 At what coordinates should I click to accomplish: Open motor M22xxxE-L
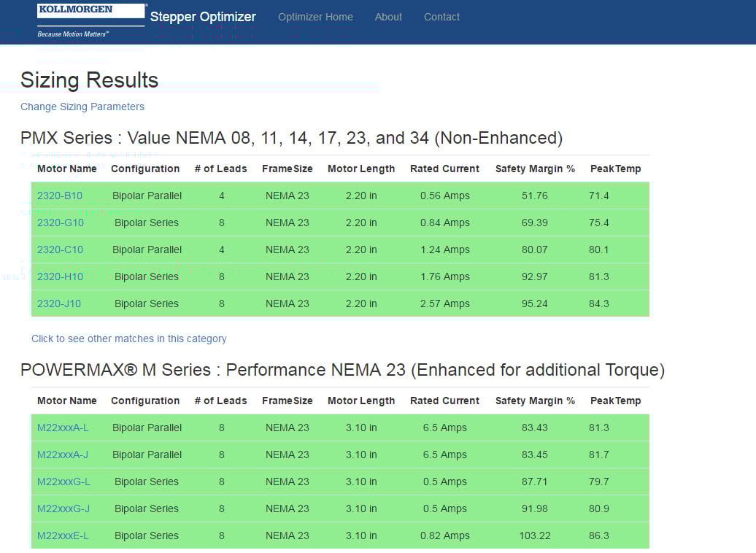coord(63,535)
